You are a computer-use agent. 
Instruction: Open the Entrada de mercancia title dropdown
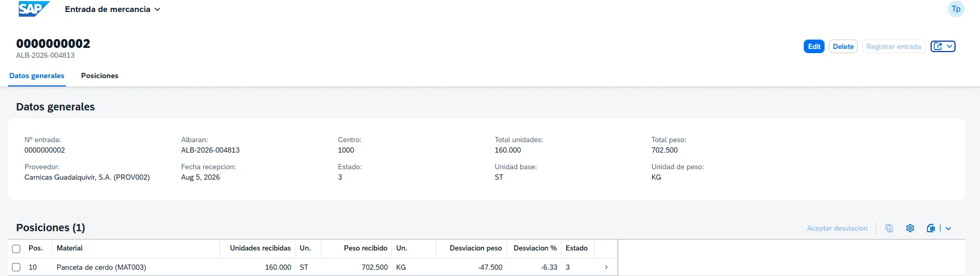[112, 9]
